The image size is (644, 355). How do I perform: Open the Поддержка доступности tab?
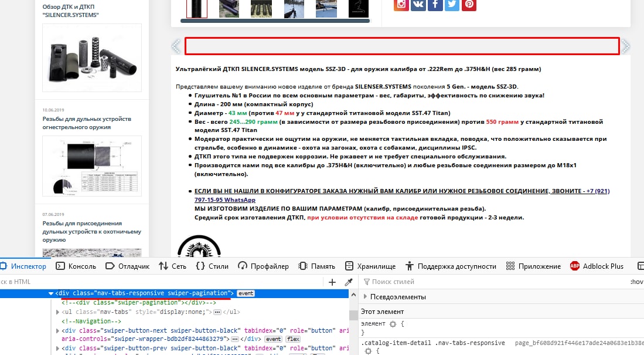click(x=451, y=266)
